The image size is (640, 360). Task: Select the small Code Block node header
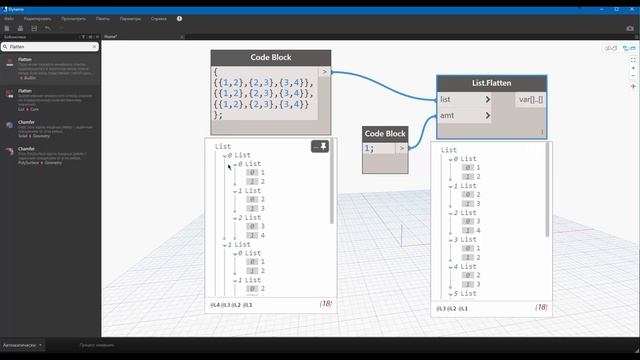pos(385,134)
